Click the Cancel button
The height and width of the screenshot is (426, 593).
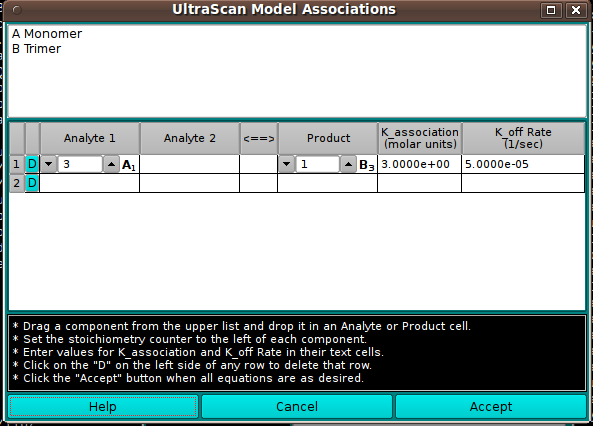pos(297,407)
